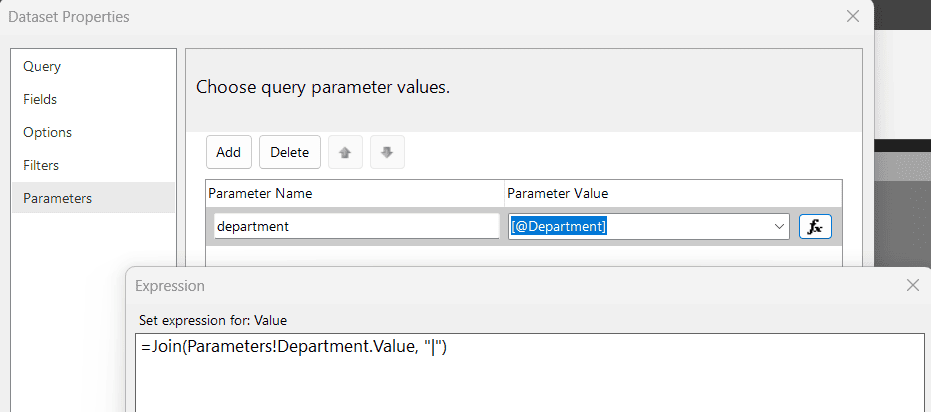Move the parameter down with arrow icon

(x=387, y=153)
